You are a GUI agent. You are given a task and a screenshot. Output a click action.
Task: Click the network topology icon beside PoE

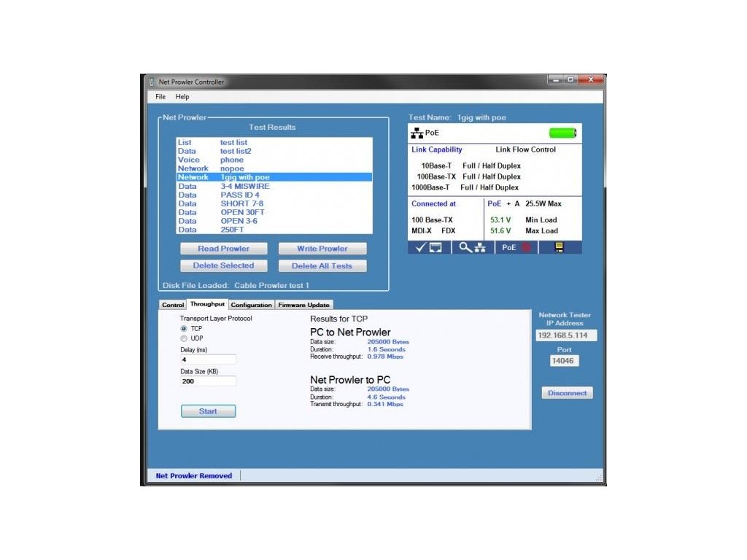coord(417,133)
